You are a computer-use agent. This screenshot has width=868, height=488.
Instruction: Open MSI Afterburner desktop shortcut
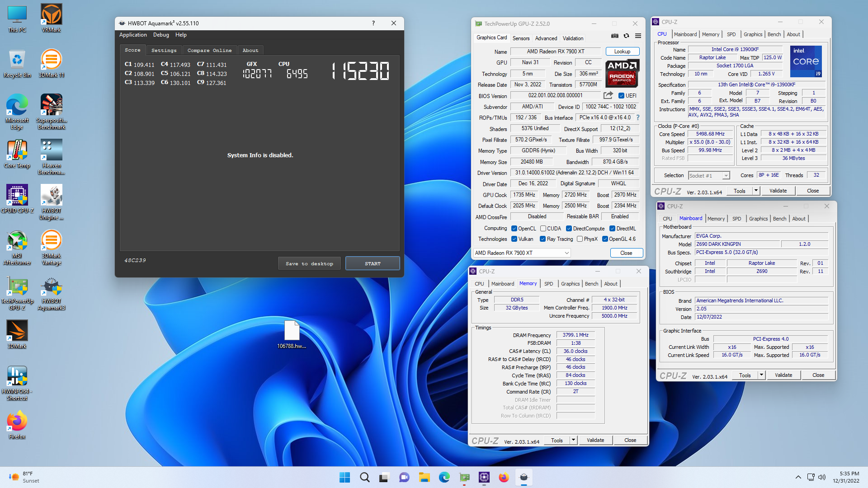[x=17, y=247]
